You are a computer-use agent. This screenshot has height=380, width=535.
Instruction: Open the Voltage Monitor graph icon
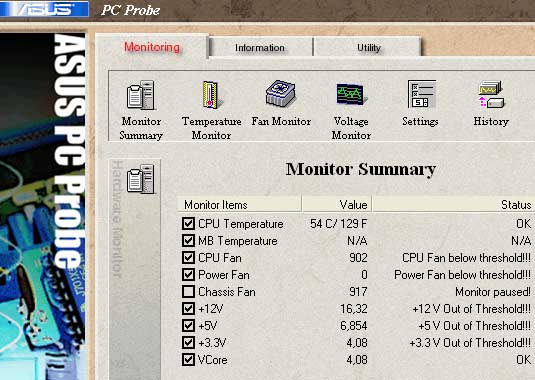click(x=351, y=93)
